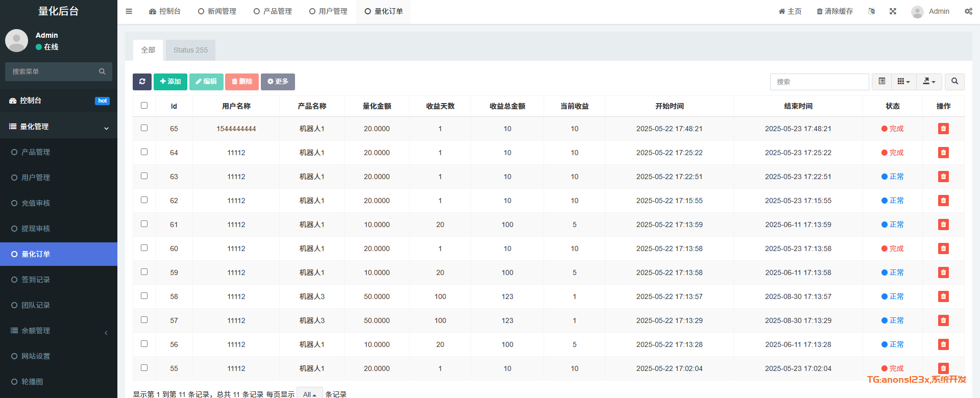Check the checkbox for order 64
980x398 pixels.
pos(144,152)
